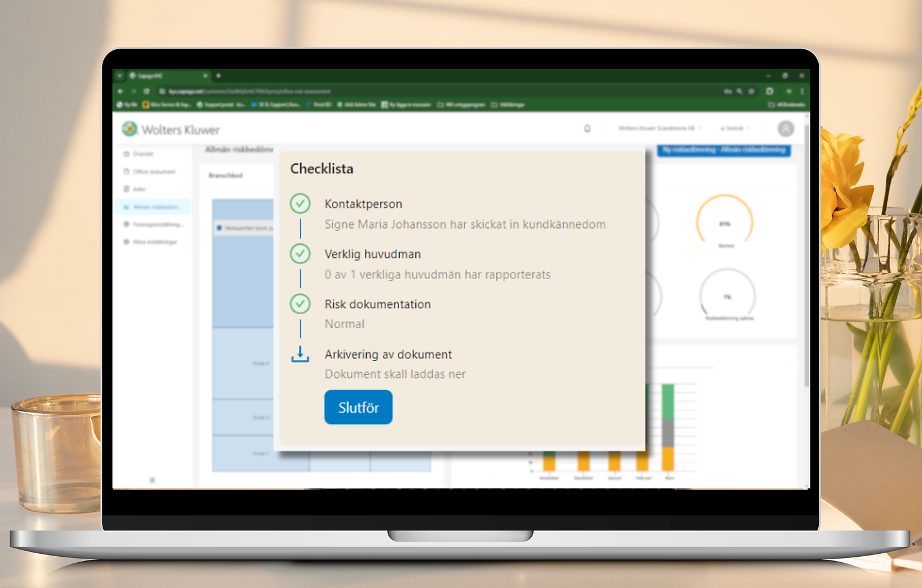Click the Arkivering download icon
The height and width of the screenshot is (588, 922).
pos(300,355)
